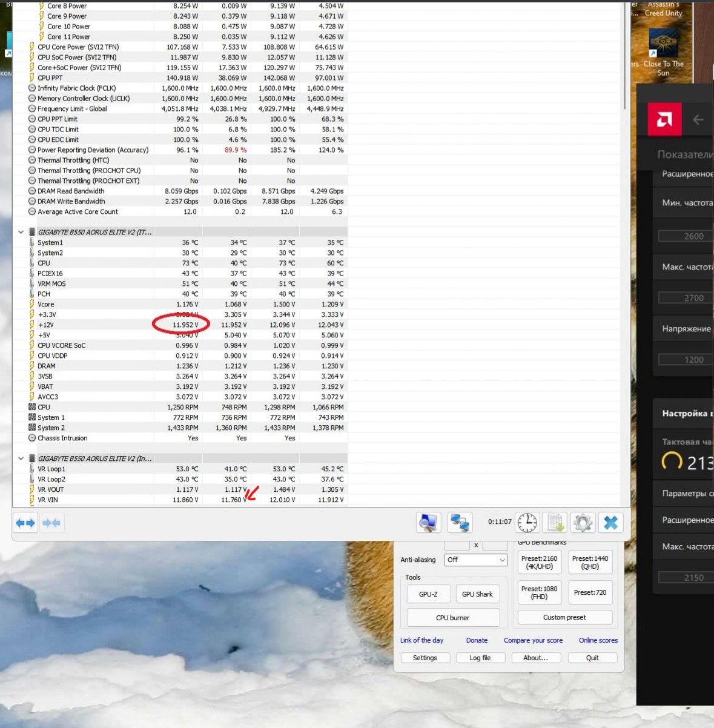Click the greyed collapse columns arrows icon
This screenshot has height=728, width=714.
(51, 523)
